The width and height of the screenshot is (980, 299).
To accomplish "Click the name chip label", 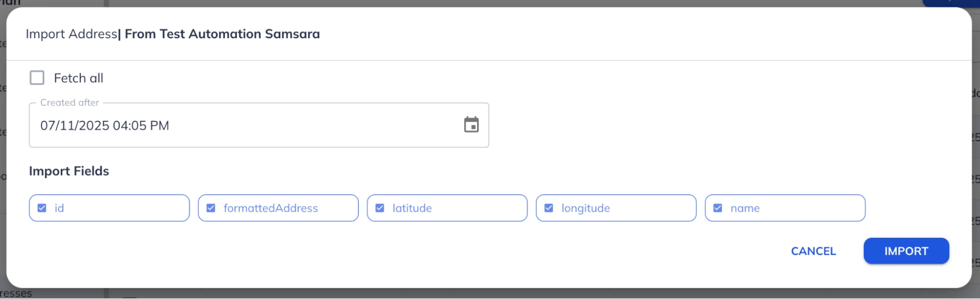I will pos(745,208).
